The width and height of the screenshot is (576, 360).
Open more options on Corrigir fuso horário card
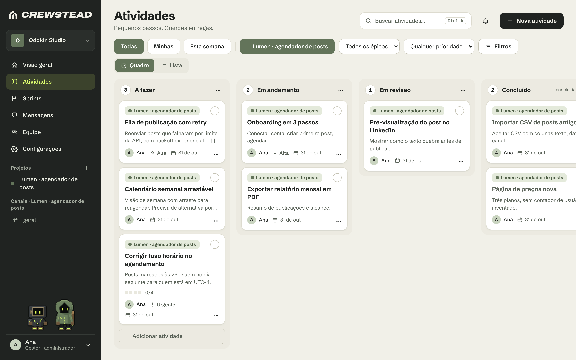216,315
